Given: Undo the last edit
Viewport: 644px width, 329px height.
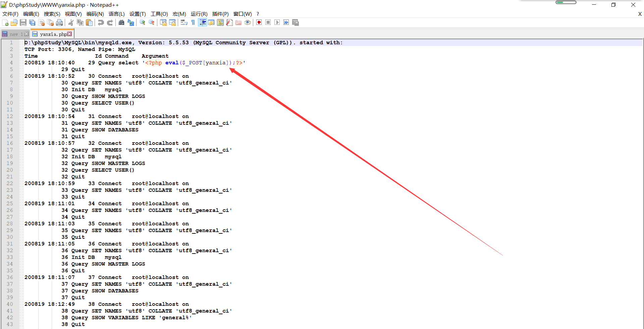Looking at the screenshot, I should 101,22.
